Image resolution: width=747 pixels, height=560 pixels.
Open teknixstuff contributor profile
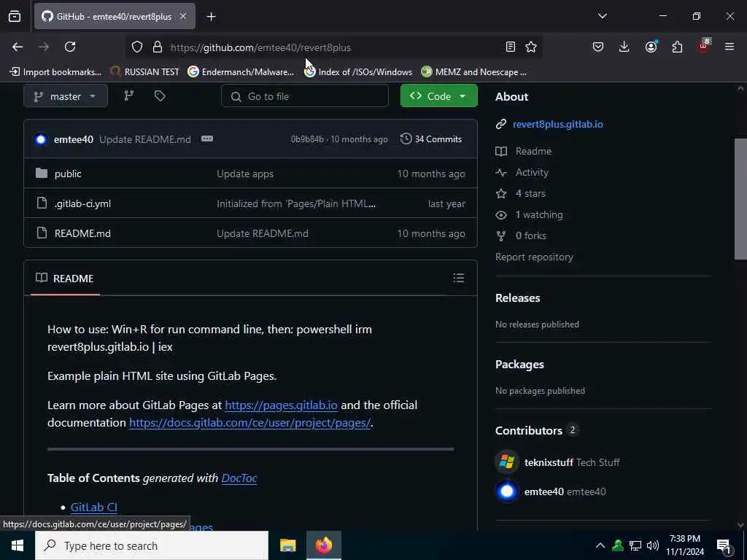click(x=549, y=462)
